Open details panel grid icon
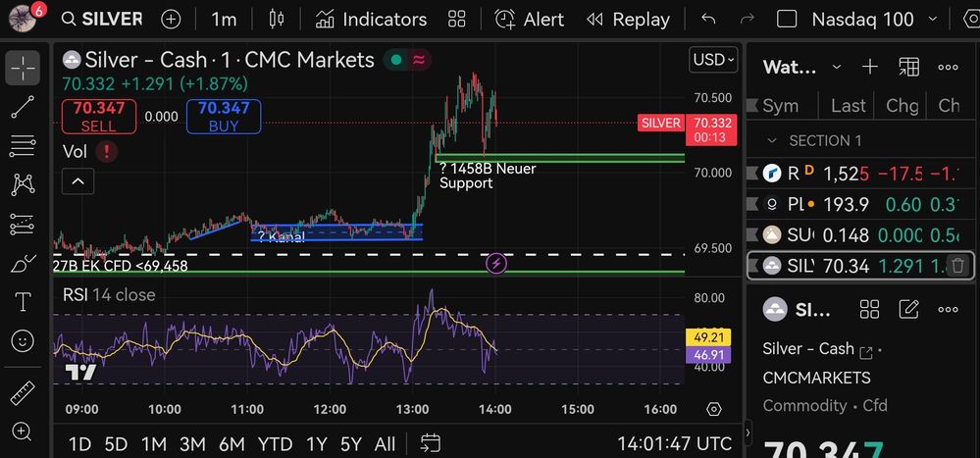Image resolution: width=980 pixels, height=458 pixels. (x=869, y=309)
